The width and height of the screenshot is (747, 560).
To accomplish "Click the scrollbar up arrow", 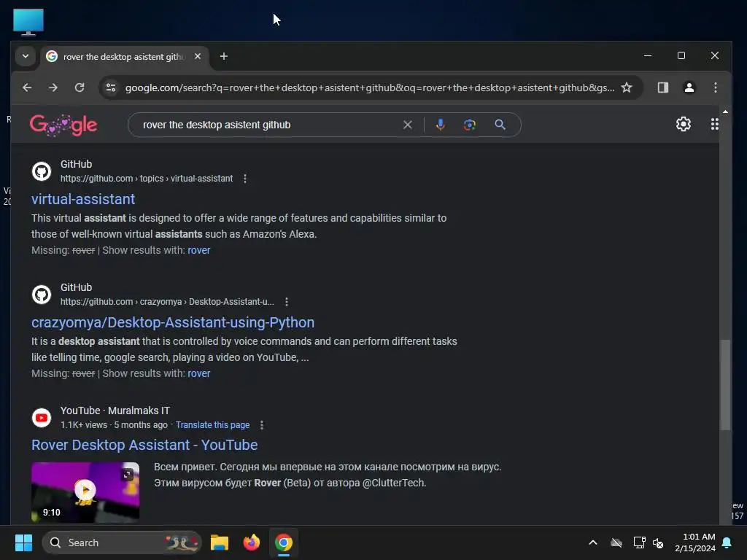I will click(725, 112).
